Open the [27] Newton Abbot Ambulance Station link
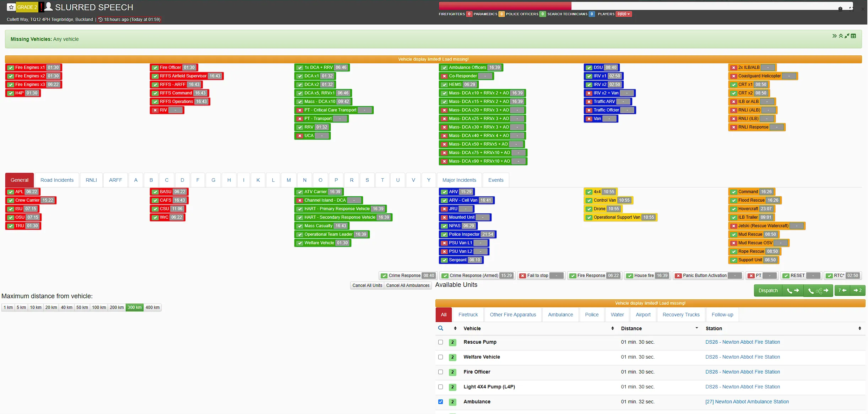 pos(747,402)
